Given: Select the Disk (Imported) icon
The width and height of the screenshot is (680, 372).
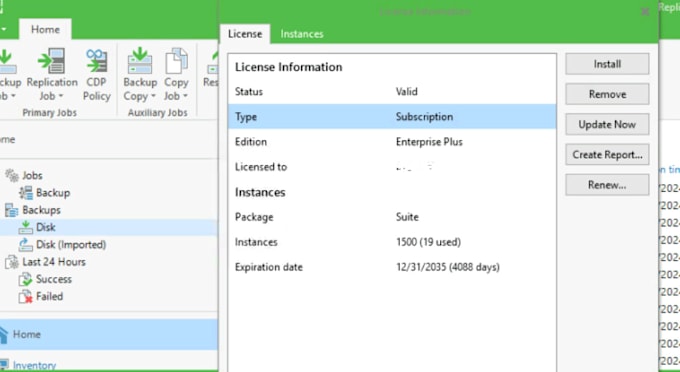Looking at the screenshot, I should (25, 245).
